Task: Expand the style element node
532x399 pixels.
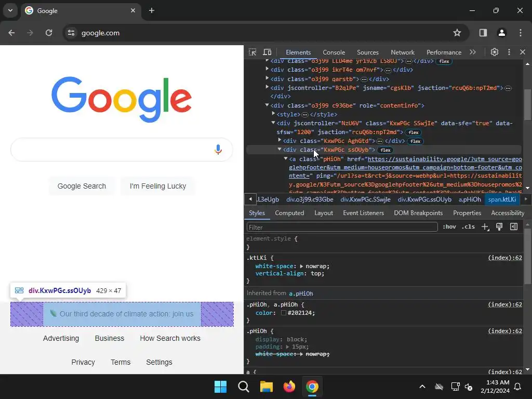Action: pos(273,113)
